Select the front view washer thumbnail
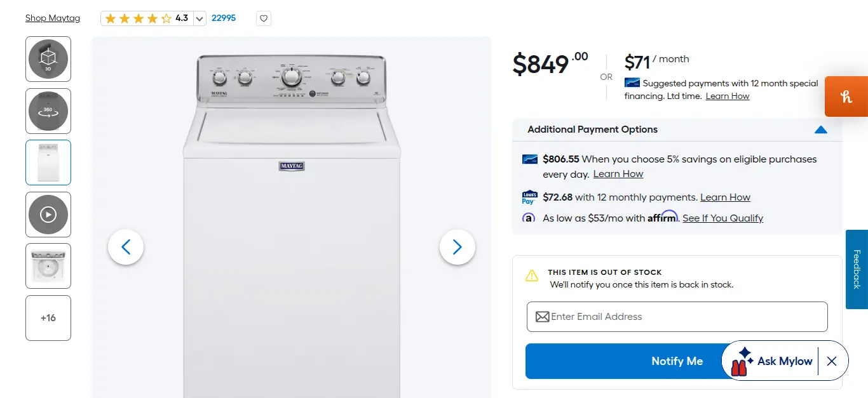The image size is (868, 398). (48, 163)
